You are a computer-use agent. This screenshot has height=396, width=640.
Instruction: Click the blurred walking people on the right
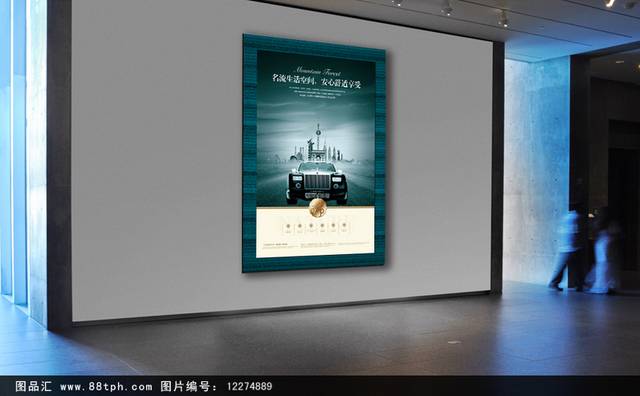click(x=584, y=250)
